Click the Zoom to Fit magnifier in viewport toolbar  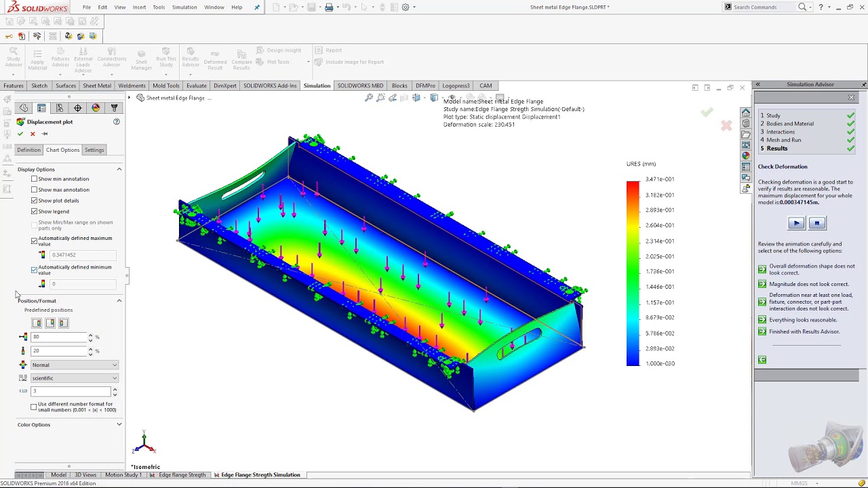pos(369,98)
